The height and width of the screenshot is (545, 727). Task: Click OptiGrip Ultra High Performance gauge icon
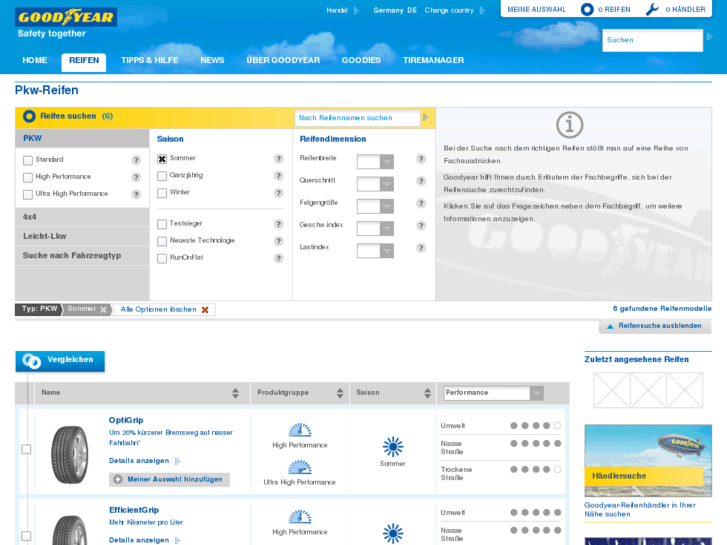(300, 467)
